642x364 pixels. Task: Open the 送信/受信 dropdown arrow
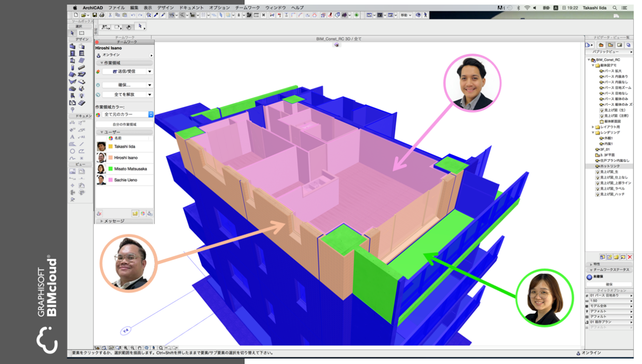[149, 72]
